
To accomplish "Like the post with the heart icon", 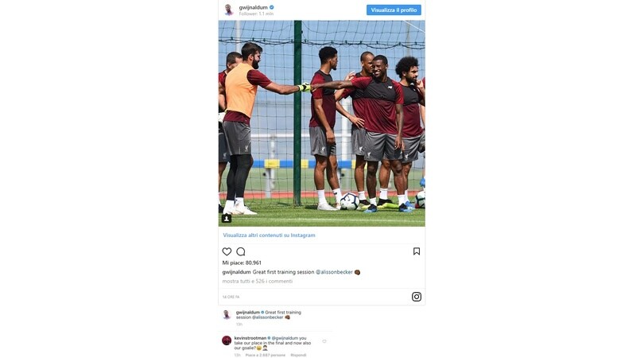I will pyautogui.click(x=227, y=251).
